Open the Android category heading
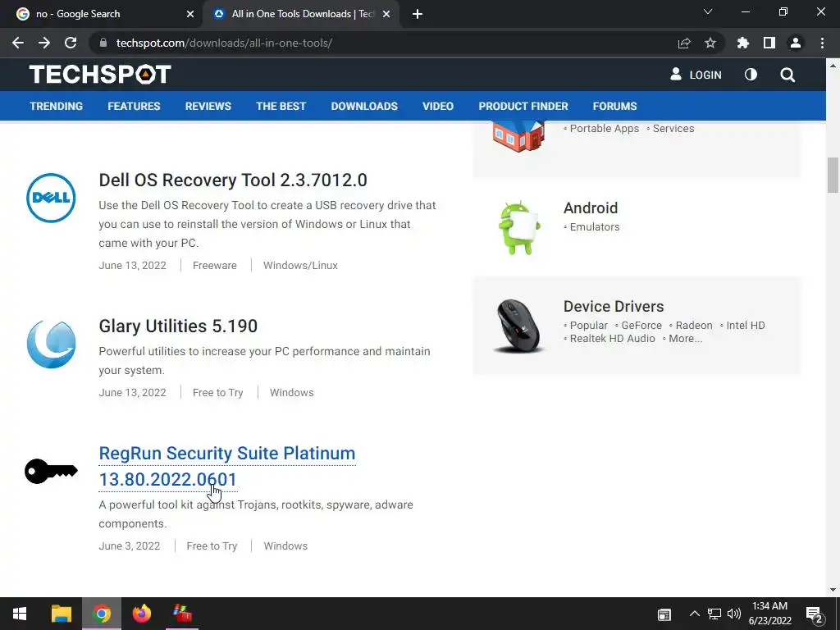 [x=591, y=208]
